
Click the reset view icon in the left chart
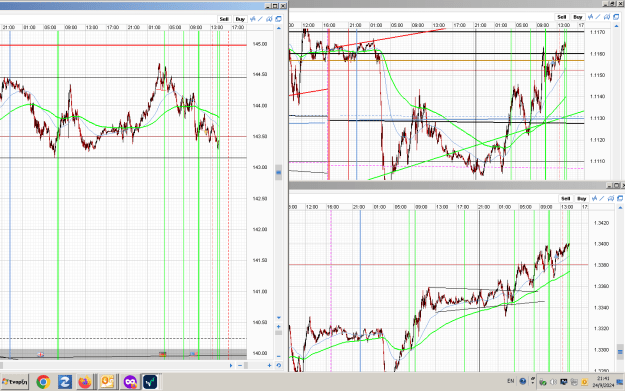tap(278, 365)
